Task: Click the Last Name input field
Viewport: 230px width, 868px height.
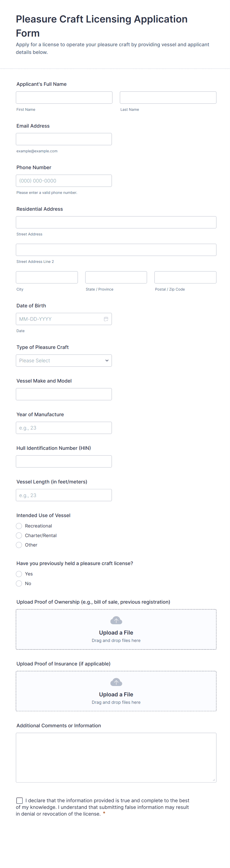Action: (168, 98)
